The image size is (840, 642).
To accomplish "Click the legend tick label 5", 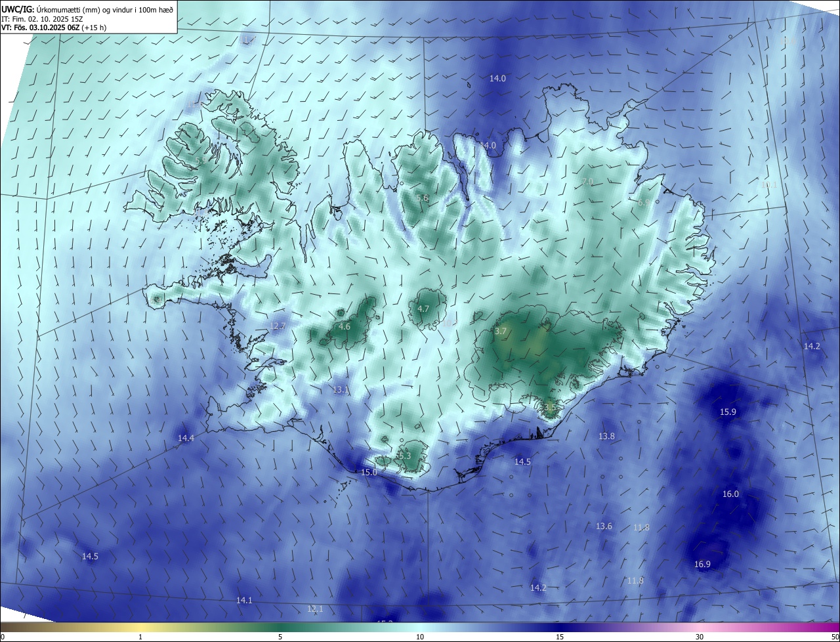I will [x=280, y=637].
